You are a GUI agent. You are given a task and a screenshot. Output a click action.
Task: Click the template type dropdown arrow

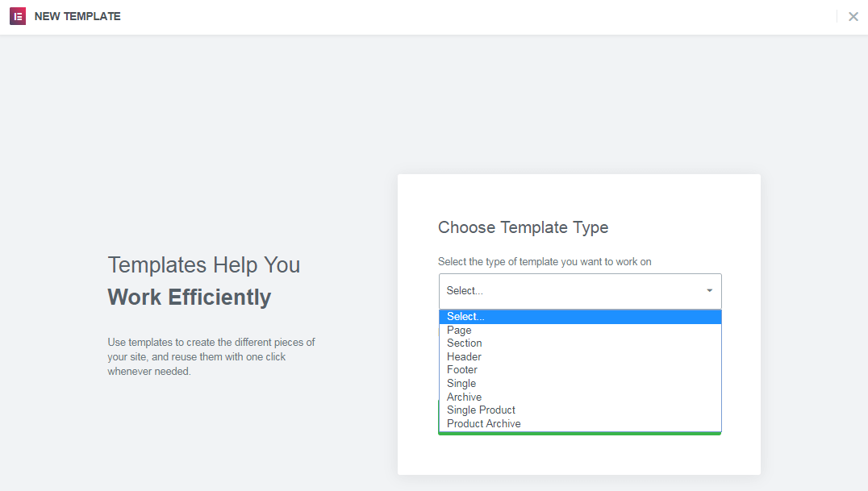point(709,291)
